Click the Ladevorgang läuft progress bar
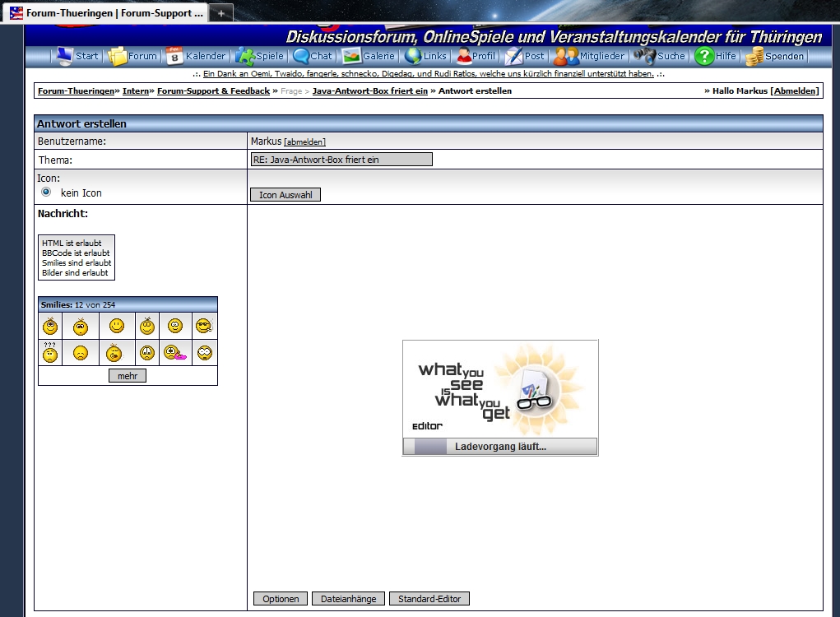This screenshot has width=840, height=617. (x=499, y=447)
